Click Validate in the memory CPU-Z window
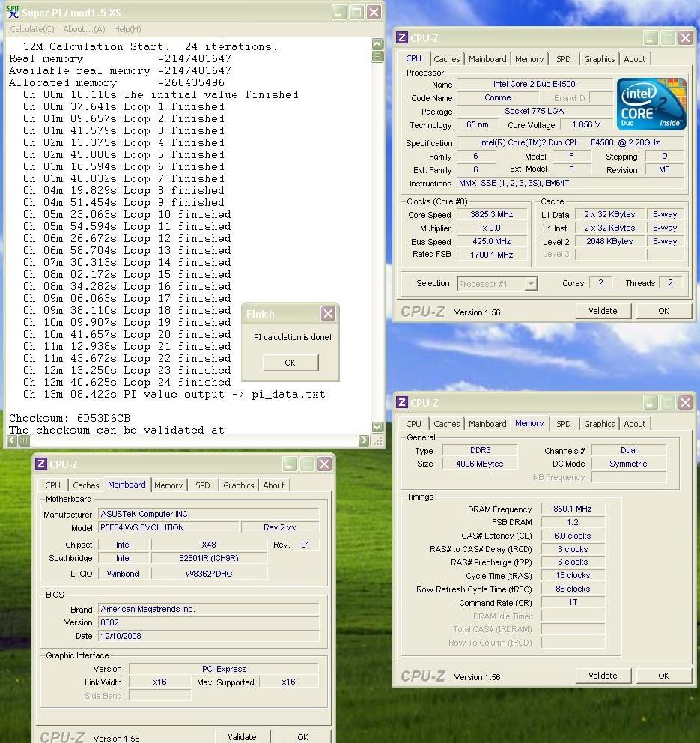Screen dimensions: 700x743 pyautogui.click(x=603, y=676)
